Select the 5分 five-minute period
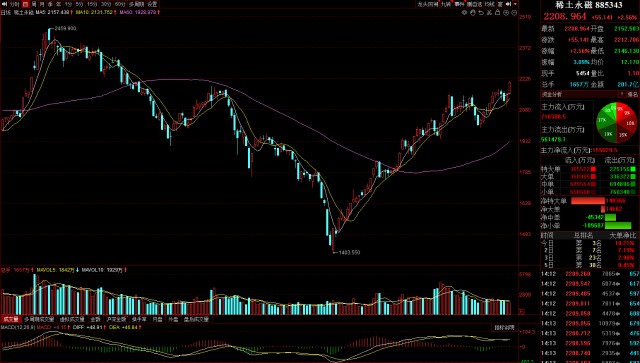640x363 pixels. (x=79, y=4)
